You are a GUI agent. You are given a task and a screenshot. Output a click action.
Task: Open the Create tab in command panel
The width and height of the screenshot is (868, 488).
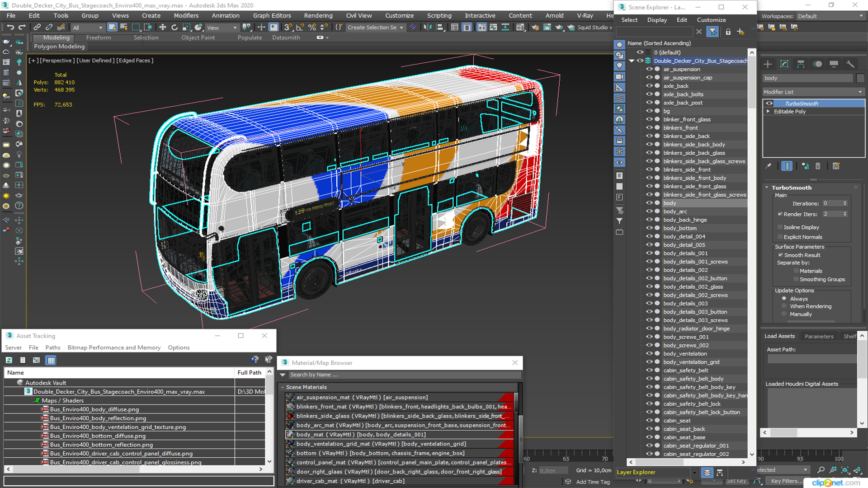[x=768, y=64]
